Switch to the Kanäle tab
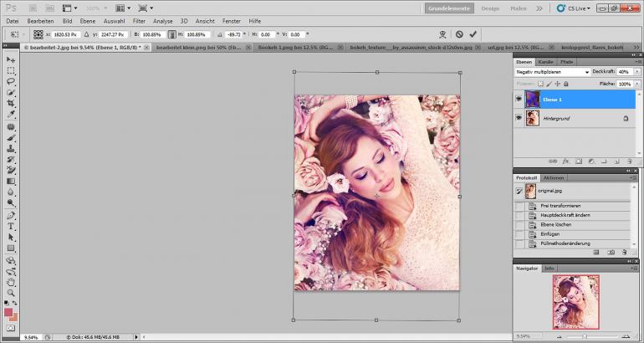This screenshot has height=343, width=644. pos(545,62)
